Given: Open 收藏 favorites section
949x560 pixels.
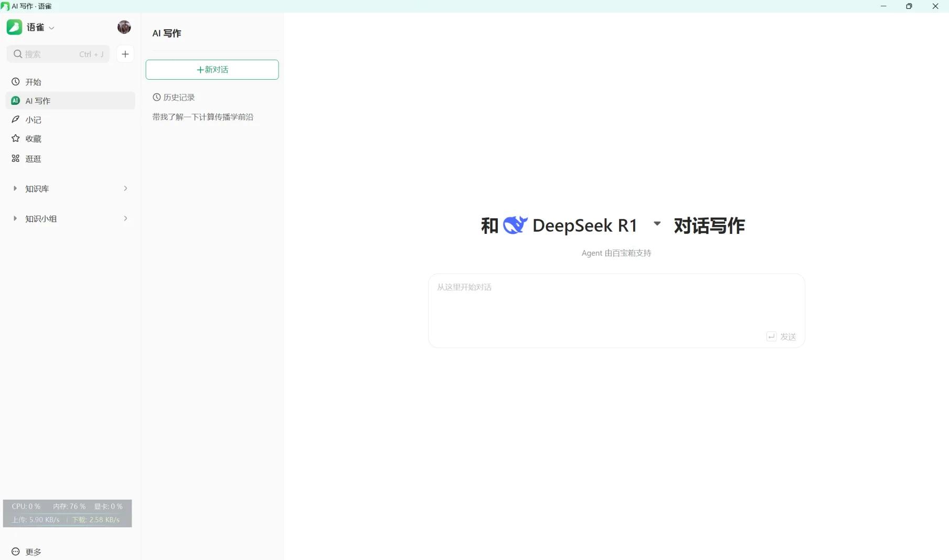Looking at the screenshot, I should tap(70, 138).
